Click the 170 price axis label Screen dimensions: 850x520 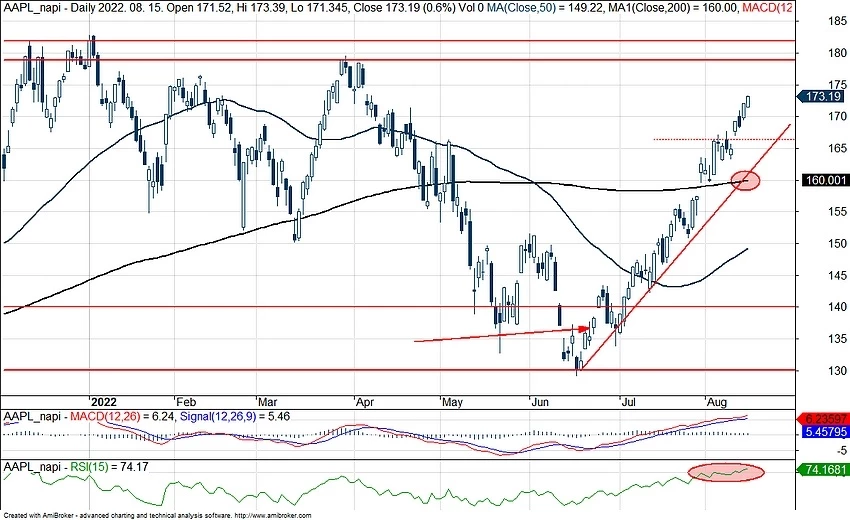coord(838,117)
